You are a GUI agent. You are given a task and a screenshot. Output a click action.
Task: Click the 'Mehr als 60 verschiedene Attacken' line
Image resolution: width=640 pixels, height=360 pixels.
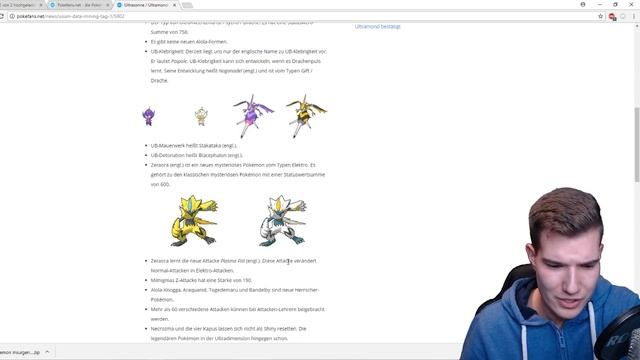pyautogui.click(x=238, y=309)
